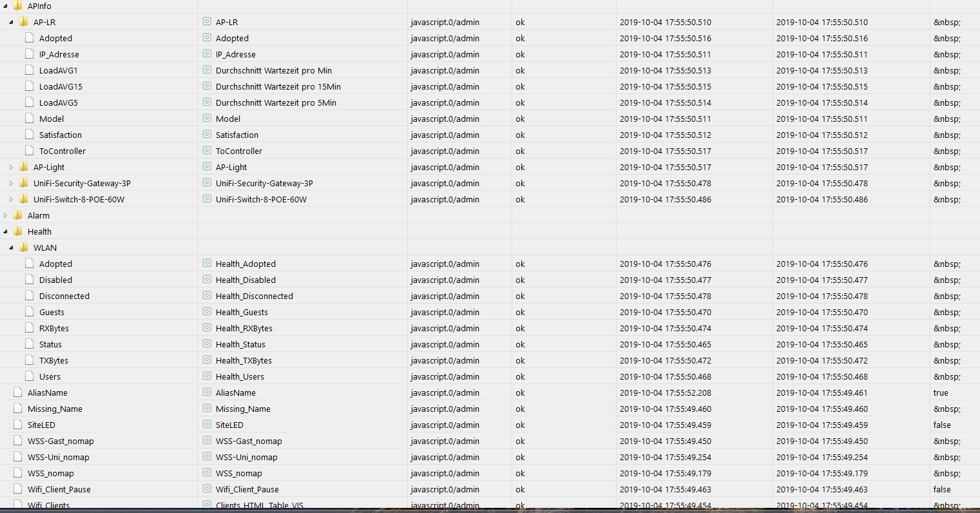Click the UniFi-Switch-8-POE-60W name cell
The image size is (980, 513).
click(x=261, y=199)
